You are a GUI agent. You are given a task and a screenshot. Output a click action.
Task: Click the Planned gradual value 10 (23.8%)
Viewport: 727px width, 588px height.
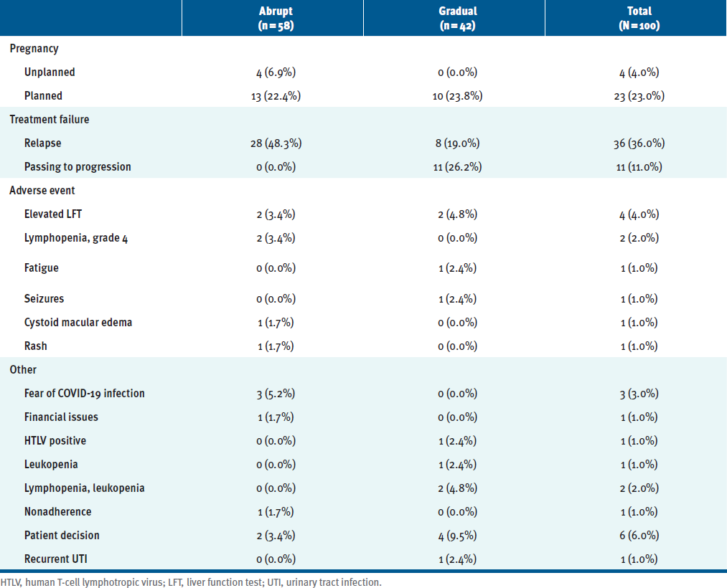(x=458, y=96)
